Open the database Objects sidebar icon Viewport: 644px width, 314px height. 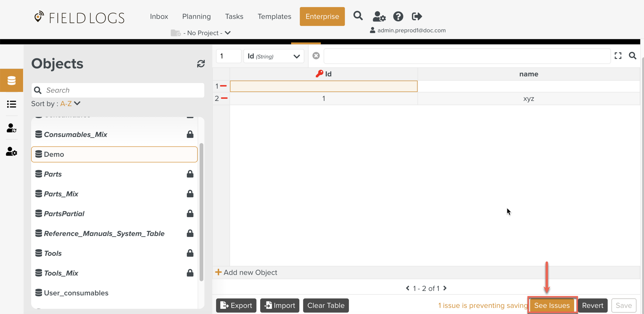tap(12, 80)
